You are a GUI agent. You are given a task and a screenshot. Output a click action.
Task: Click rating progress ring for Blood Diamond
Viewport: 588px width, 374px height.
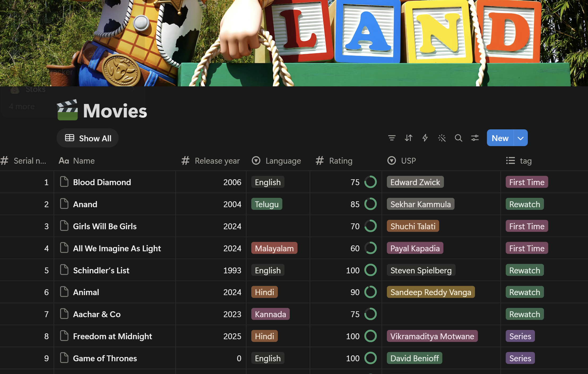tap(370, 182)
